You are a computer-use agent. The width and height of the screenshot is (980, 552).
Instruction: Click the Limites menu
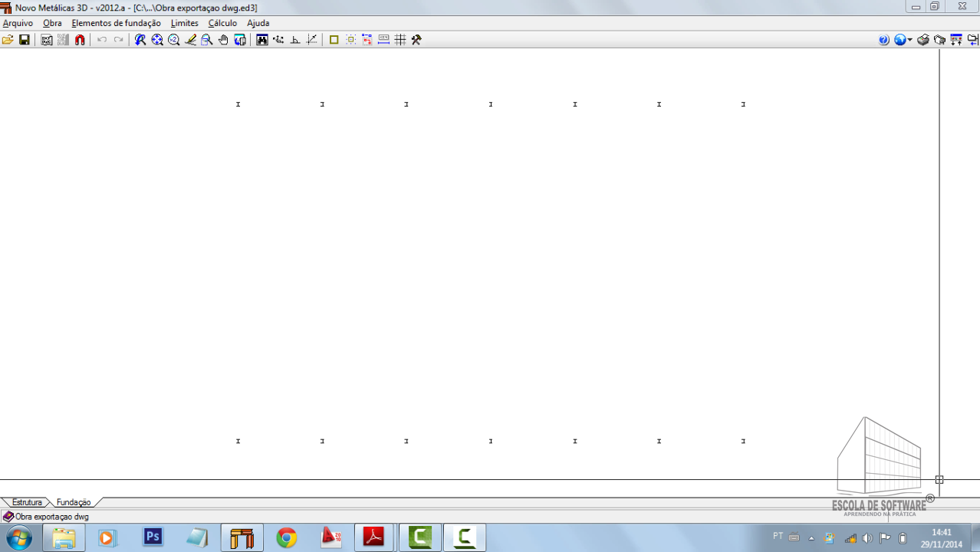[x=184, y=23]
